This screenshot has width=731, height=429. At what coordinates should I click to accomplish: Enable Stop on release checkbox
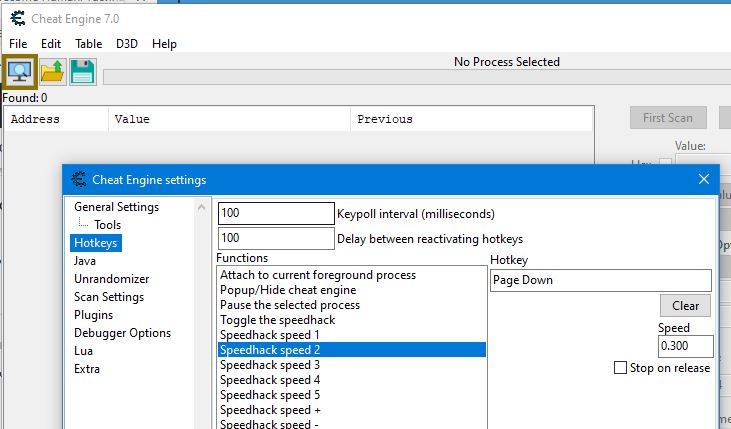point(620,368)
